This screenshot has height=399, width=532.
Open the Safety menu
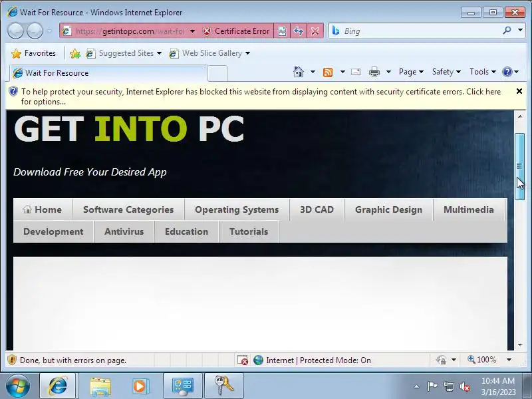(x=446, y=72)
